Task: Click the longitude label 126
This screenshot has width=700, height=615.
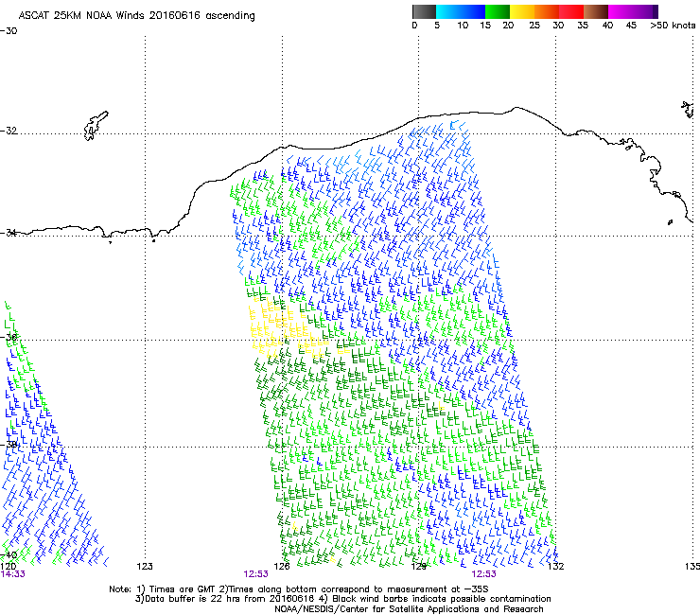Action: click(282, 567)
